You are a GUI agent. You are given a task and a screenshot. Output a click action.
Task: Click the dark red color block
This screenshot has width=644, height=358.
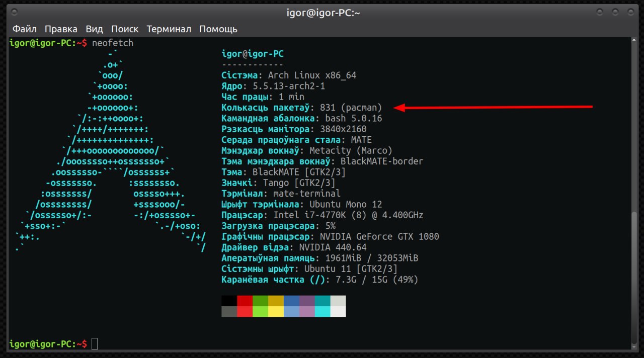pos(245,301)
